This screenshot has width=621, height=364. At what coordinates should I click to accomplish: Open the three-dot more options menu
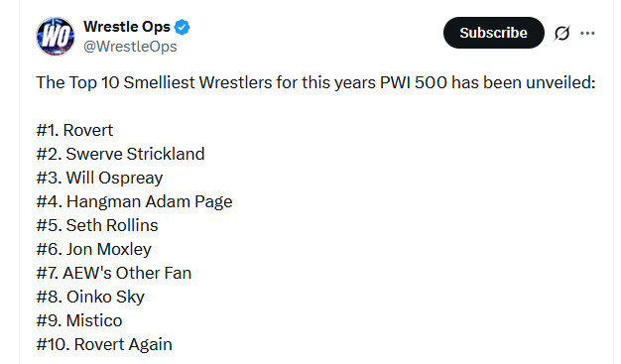[x=587, y=33]
